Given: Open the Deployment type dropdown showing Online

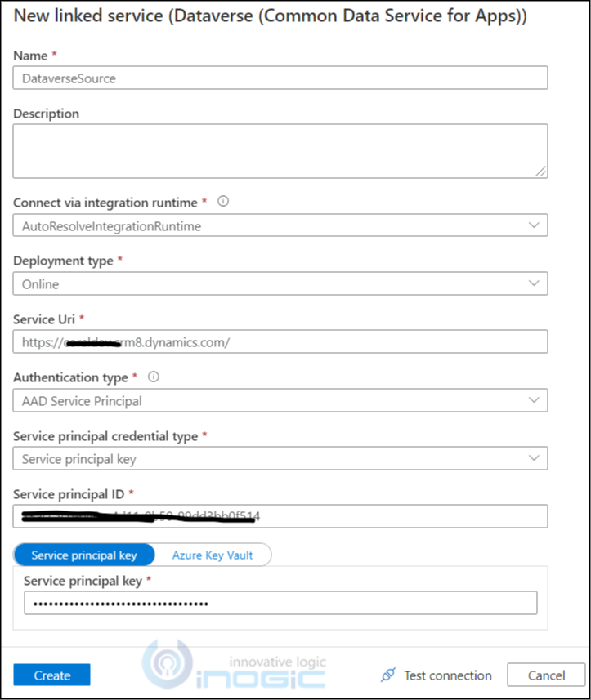Looking at the screenshot, I should click(280, 283).
